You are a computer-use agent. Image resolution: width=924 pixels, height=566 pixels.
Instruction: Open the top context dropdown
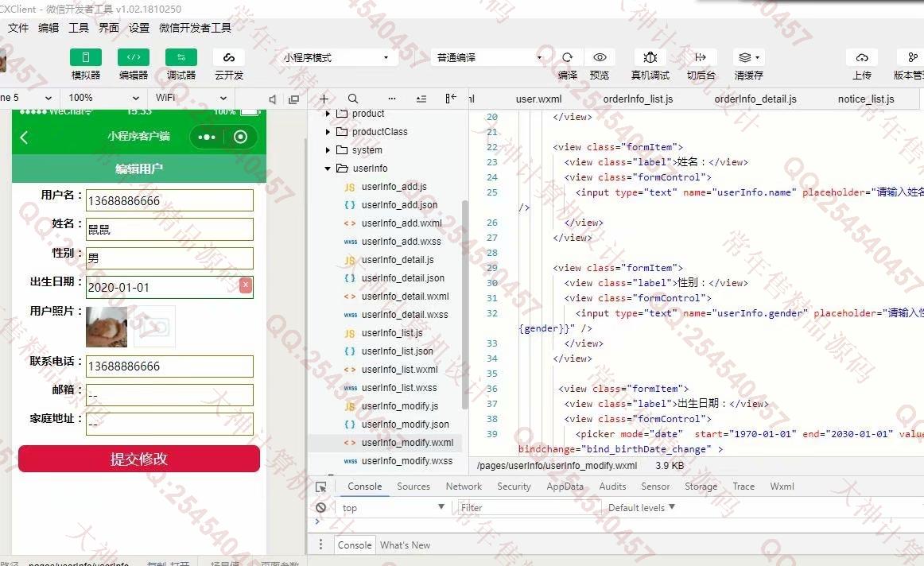pos(393,508)
